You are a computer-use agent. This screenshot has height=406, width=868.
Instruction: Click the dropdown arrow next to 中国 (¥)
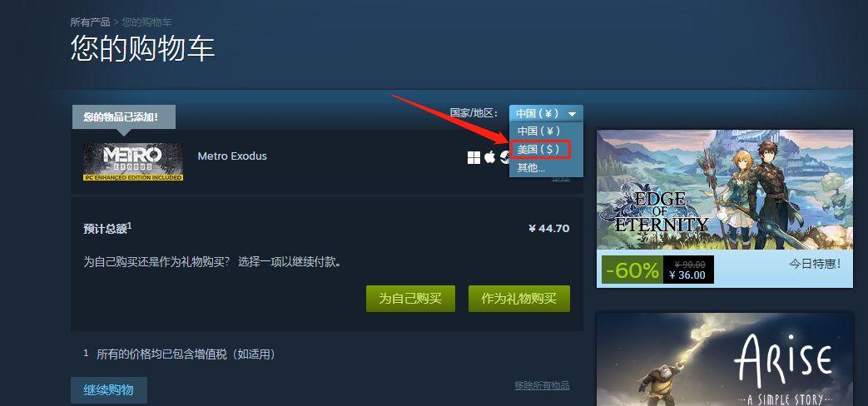[x=572, y=114]
